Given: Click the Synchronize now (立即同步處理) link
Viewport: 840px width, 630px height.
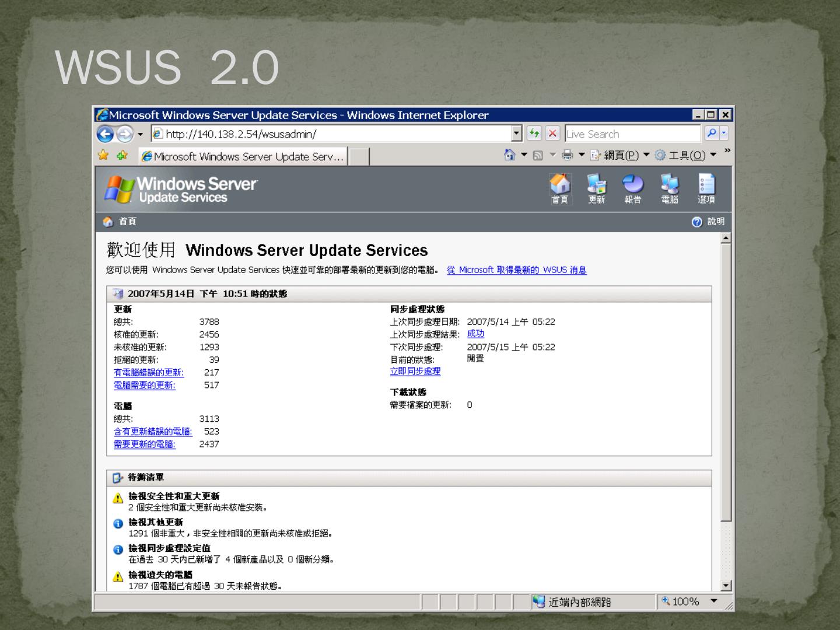Looking at the screenshot, I should (415, 372).
